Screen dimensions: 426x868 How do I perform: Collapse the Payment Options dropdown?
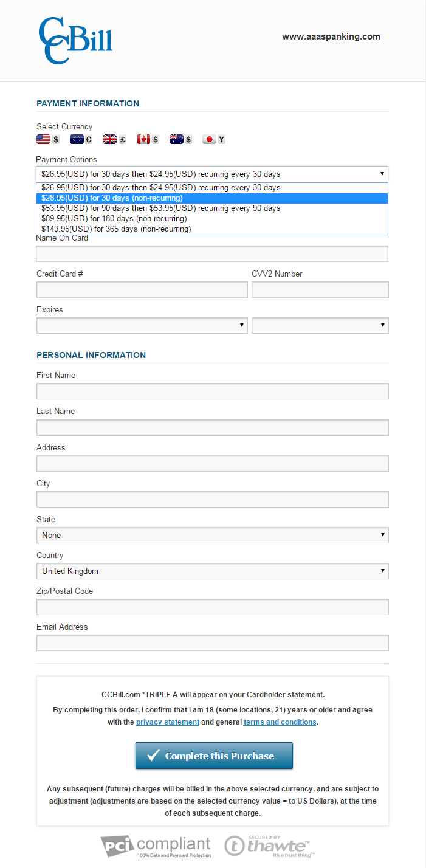212,174
